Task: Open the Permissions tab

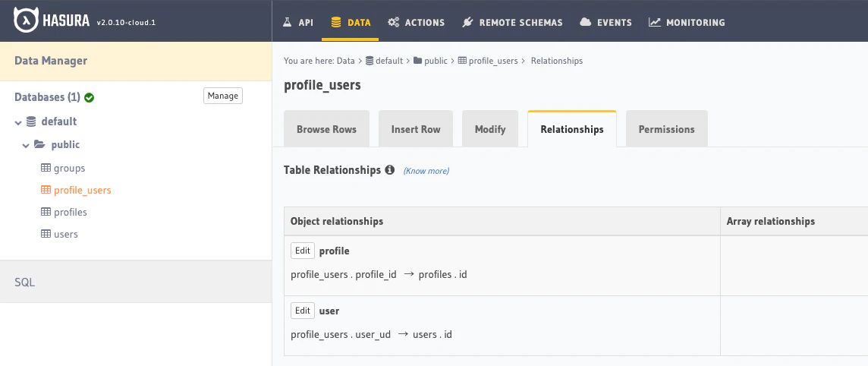Action: (x=666, y=129)
